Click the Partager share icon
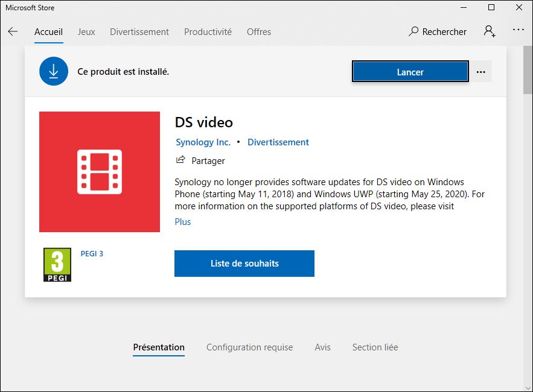 tap(180, 160)
